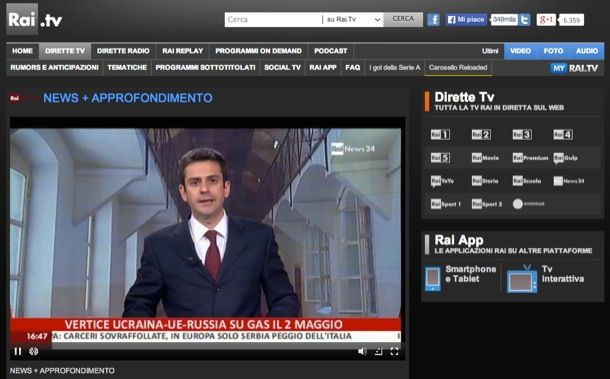610x379 pixels.
Task: Click the Cerca search input field
Action: tap(273, 19)
